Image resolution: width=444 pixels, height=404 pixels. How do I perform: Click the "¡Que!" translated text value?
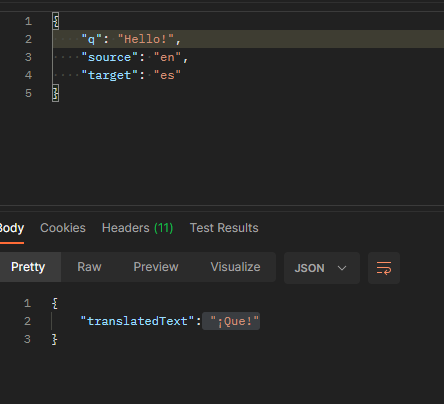(235, 321)
